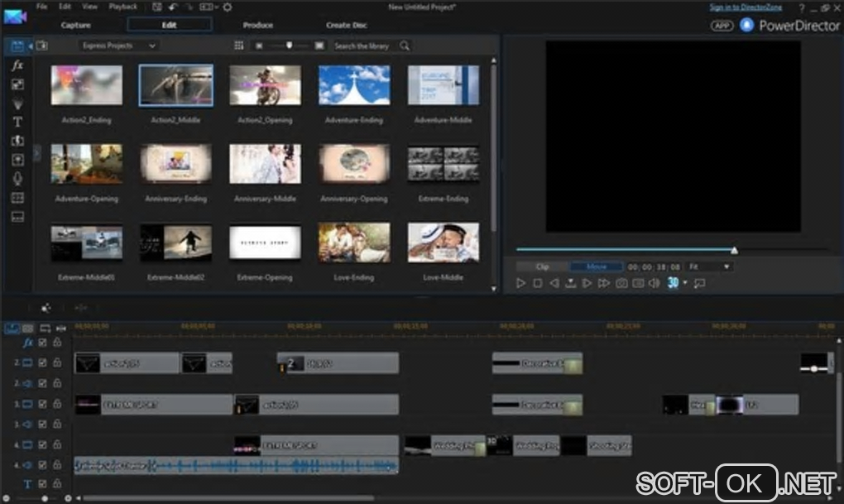Click the library menu grid icon

(239, 46)
